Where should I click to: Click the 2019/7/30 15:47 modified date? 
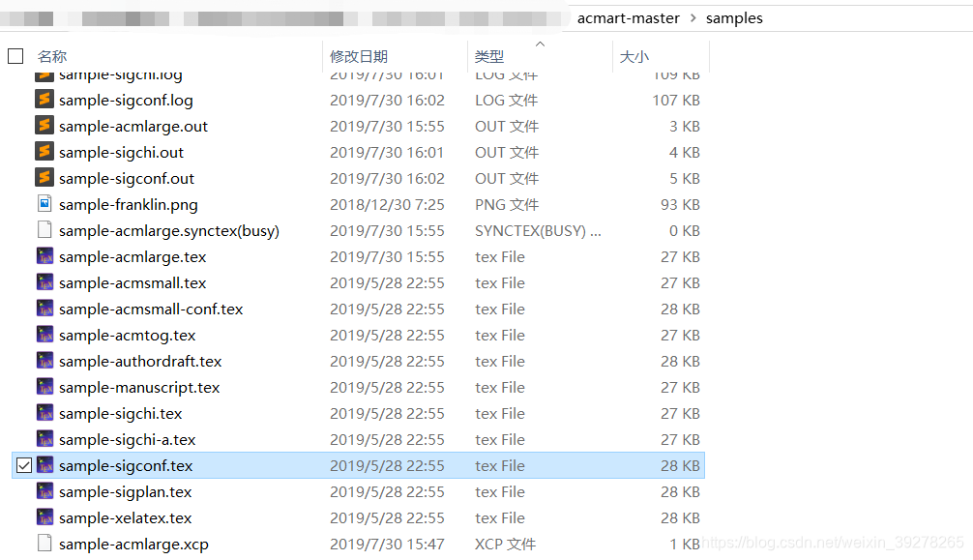click(387, 544)
